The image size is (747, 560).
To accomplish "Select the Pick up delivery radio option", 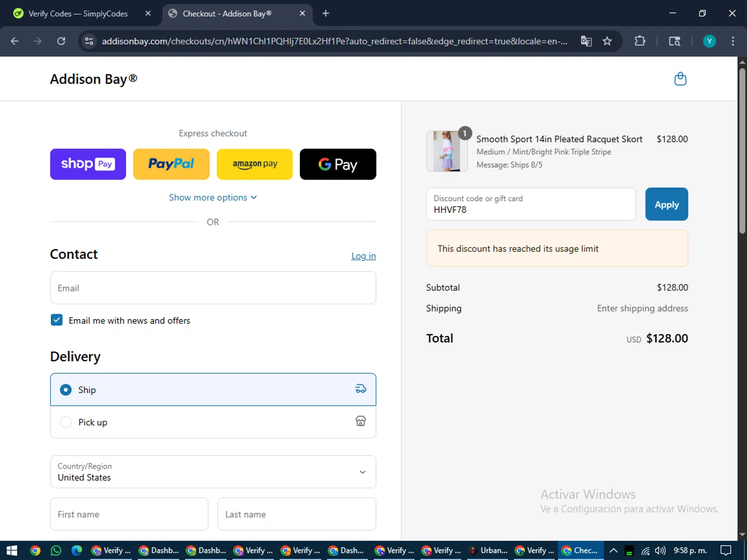I will click(66, 422).
